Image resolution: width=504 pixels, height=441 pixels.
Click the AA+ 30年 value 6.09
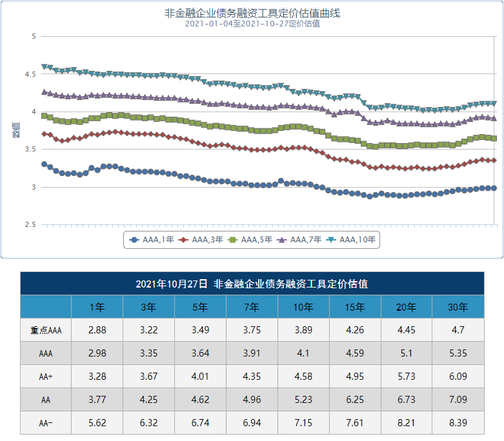[458, 376]
